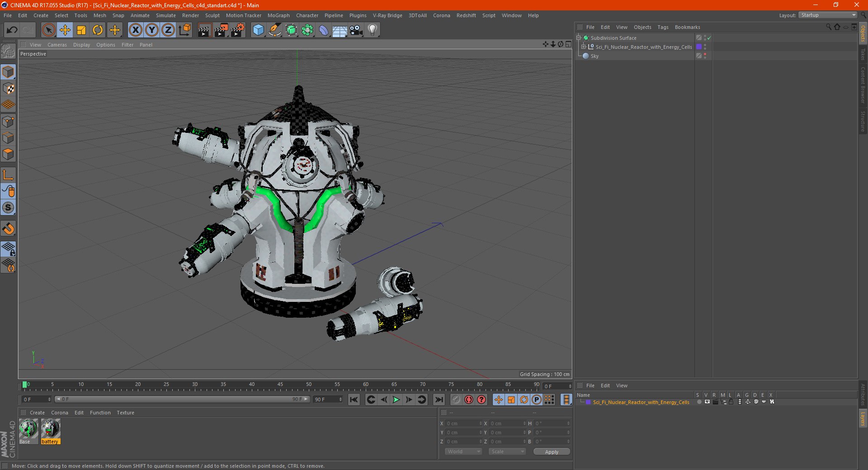This screenshot has height=470, width=868.
Task: Select the Base material thumbnail
Action: (x=28, y=428)
